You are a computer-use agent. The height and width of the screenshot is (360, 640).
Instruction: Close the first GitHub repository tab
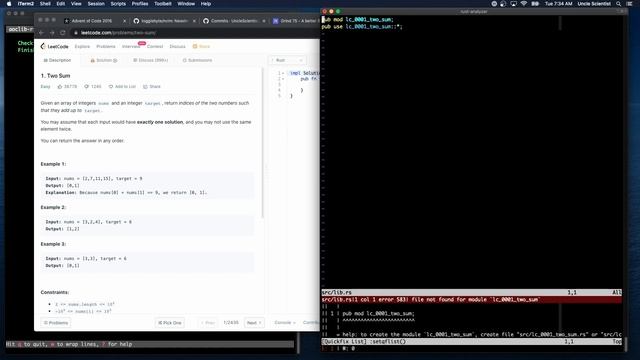click(194, 21)
